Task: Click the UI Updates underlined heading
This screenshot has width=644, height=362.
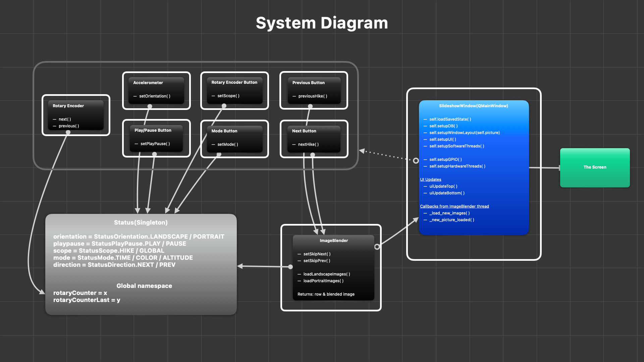Action: [x=431, y=180]
